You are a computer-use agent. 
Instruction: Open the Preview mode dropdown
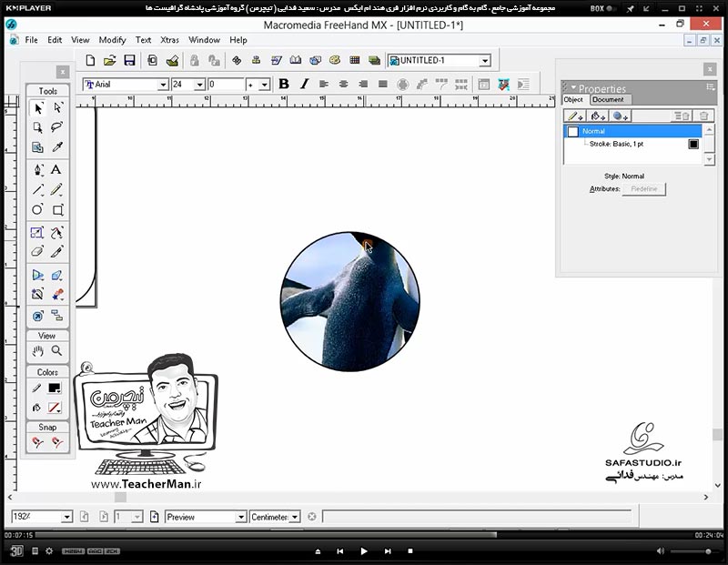coord(241,517)
